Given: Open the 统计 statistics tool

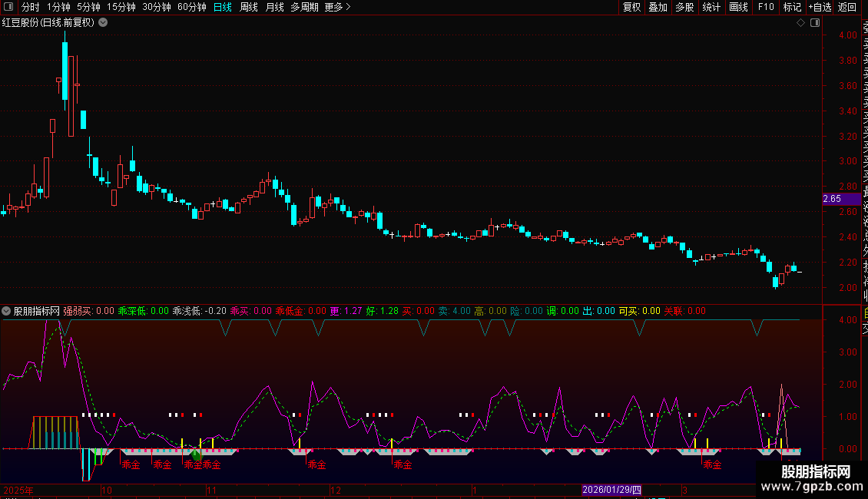Looking at the screenshot, I should click(x=711, y=8).
